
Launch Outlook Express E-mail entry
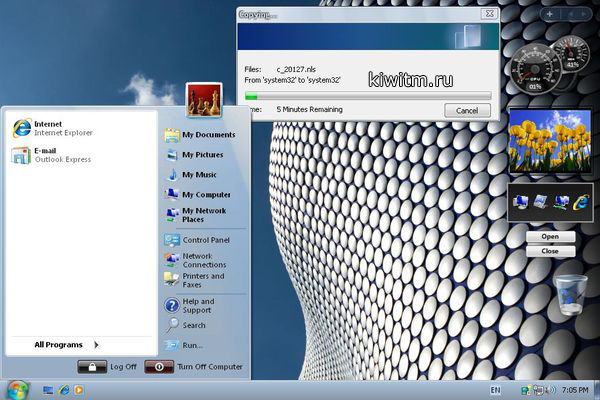pos(51,155)
